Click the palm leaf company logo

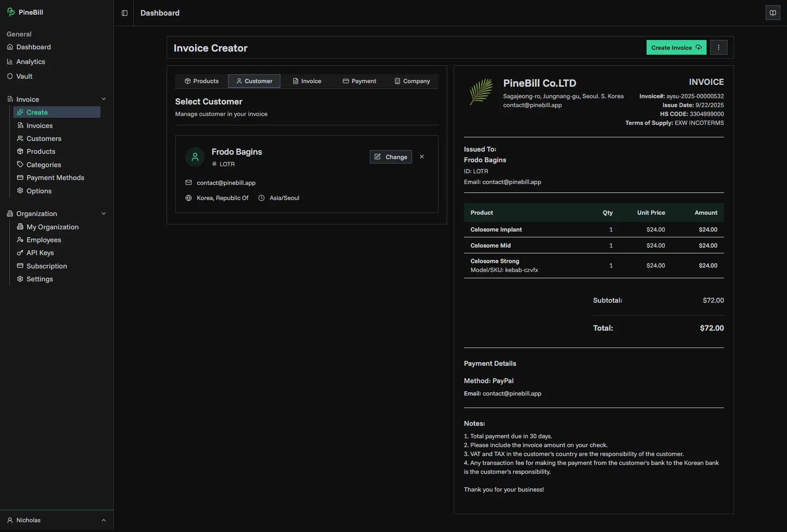[481, 92]
